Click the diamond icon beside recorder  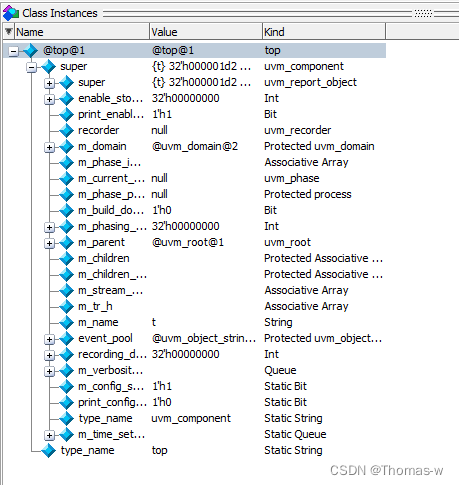coord(66,131)
